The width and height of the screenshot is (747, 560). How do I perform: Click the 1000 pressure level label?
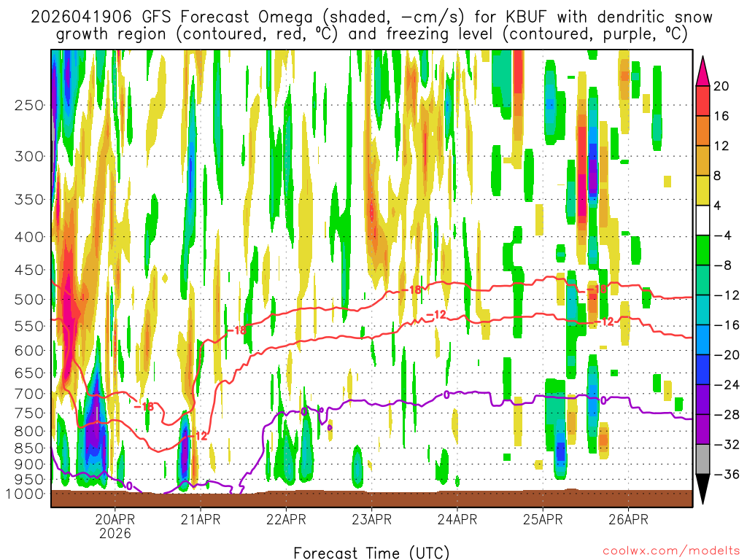click(26, 494)
